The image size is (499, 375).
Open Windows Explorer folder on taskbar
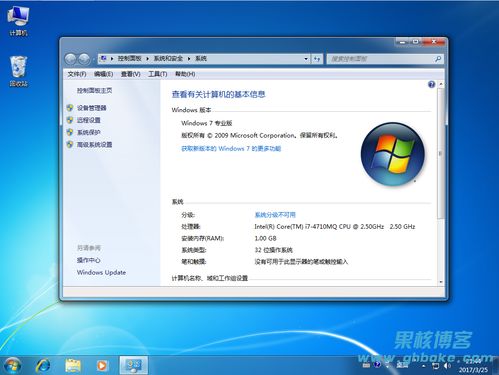click(x=73, y=366)
